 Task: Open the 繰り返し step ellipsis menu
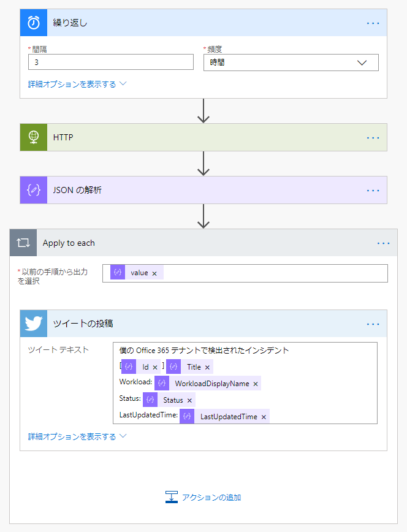coord(373,23)
